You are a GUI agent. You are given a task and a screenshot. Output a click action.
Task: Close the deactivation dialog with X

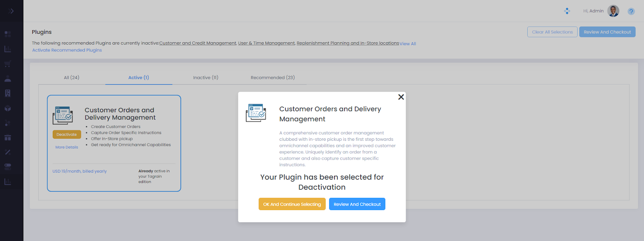(401, 97)
